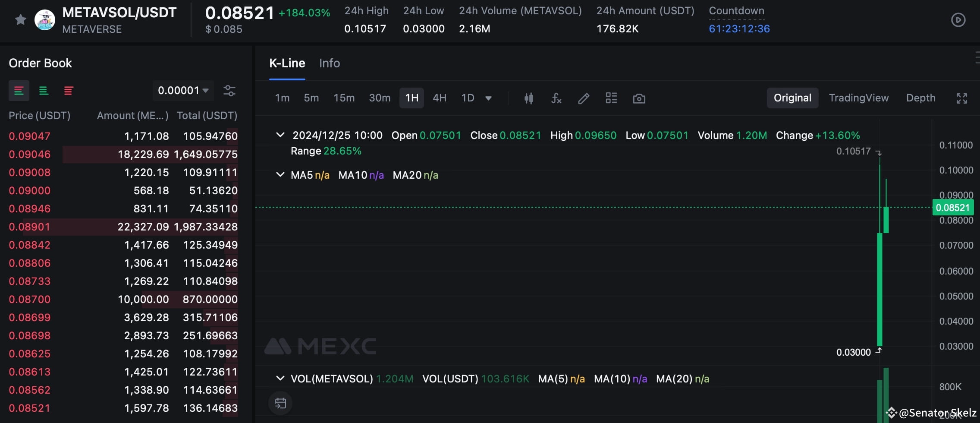This screenshot has width=980, height=423.
Task: Add METAVSOL/USDT to favorites with star
Action: pyautogui.click(x=20, y=20)
